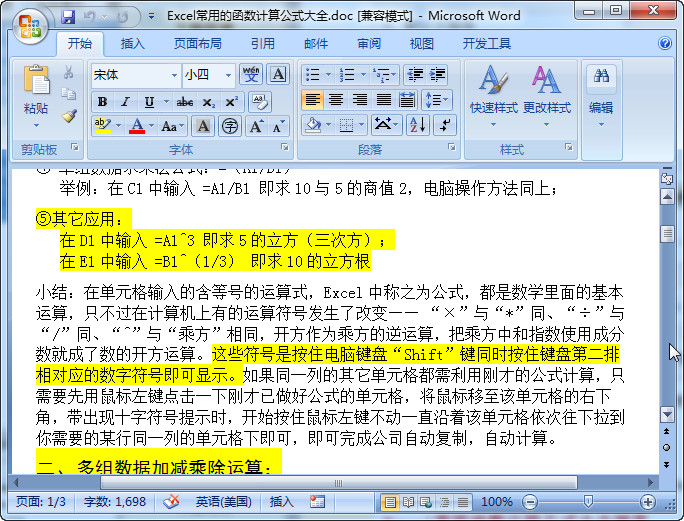This screenshot has height=521, width=684.
Task: Open the Review tab
Action: coord(369,44)
